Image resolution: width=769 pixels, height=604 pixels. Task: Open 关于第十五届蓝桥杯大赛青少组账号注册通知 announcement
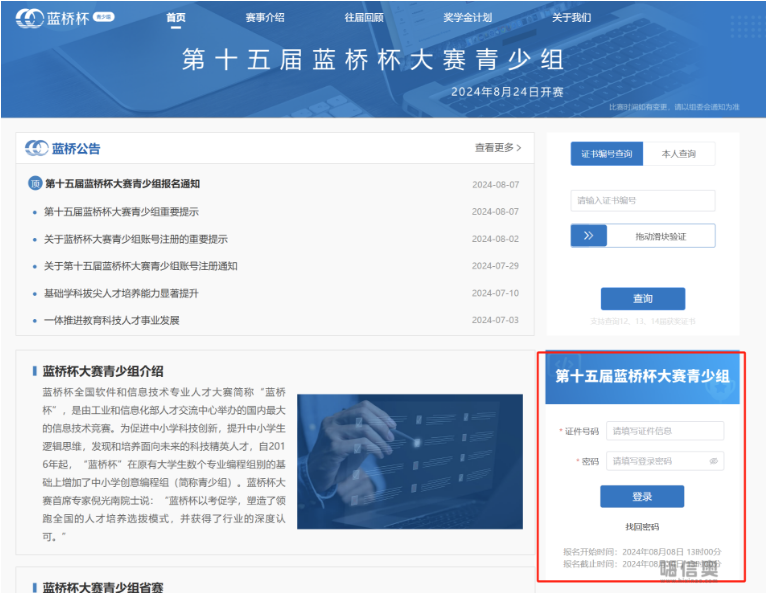[x=141, y=266]
